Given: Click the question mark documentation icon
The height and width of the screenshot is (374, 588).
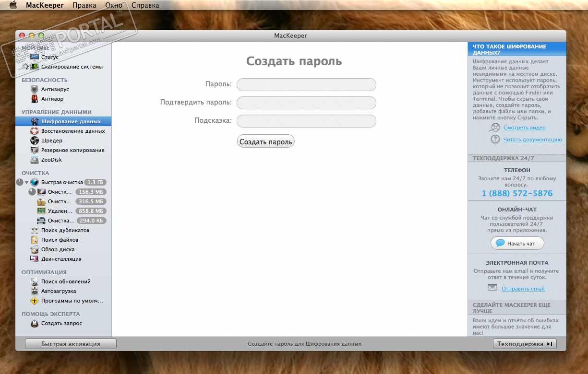Looking at the screenshot, I should [x=495, y=139].
